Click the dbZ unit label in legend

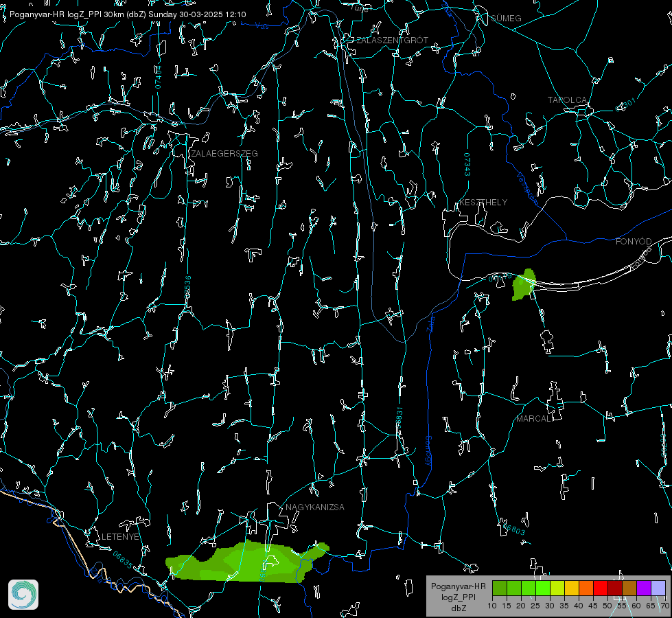pyautogui.click(x=458, y=608)
